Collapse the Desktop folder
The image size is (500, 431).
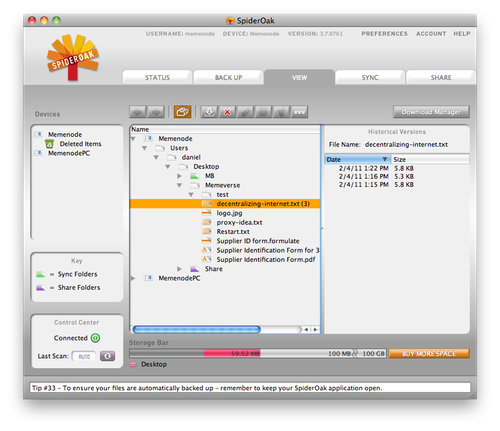(168, 167)
